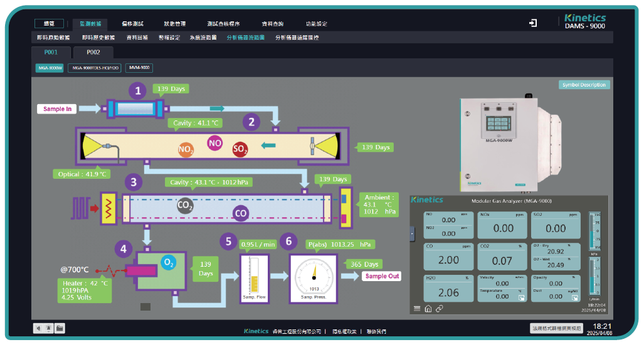
Task: Open the hamburger menu on analyzer panel
Action: (417, 308)
